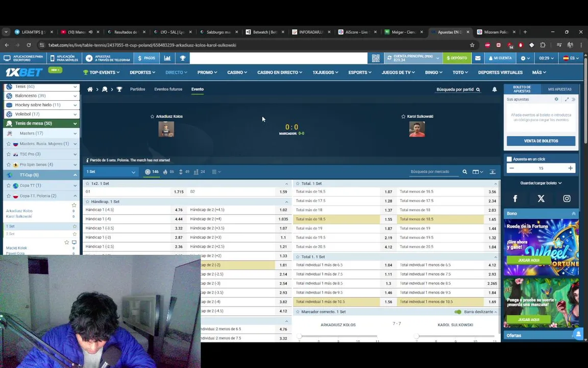Favorite Marcador correcto. 1 Set market
Viewport: 588px width, 368px height.
298,312
